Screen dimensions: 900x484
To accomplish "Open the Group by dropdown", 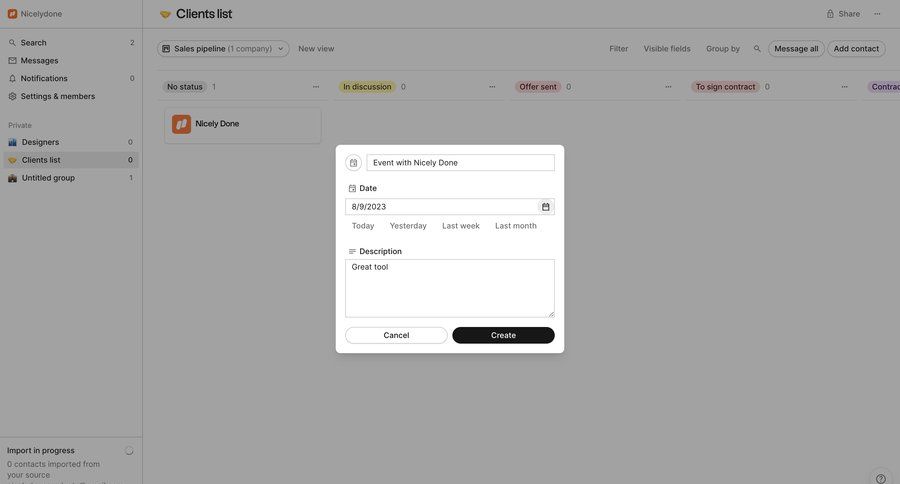I will [x=722, y=49].
